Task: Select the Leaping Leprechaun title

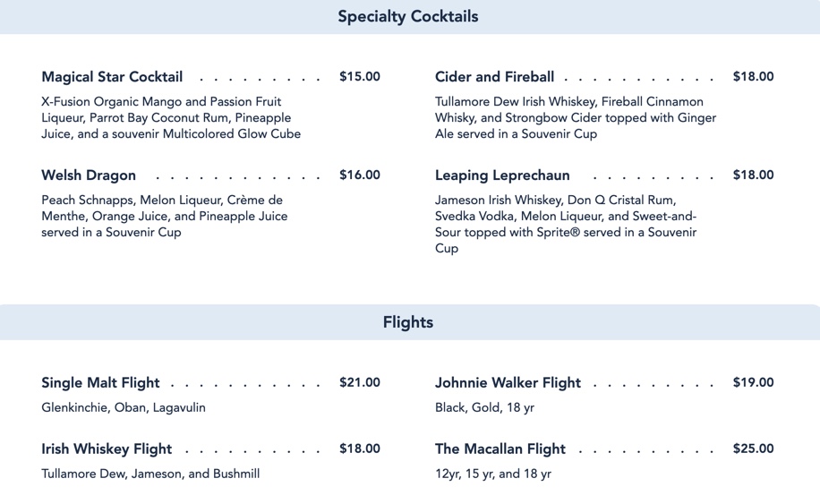Action: tap(502, 175)
